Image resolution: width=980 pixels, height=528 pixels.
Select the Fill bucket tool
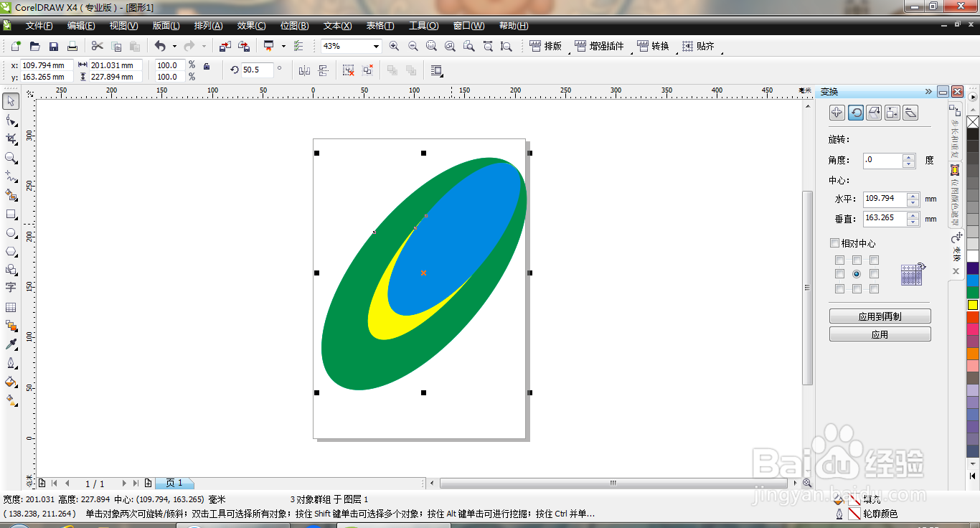tap(11, 382)
